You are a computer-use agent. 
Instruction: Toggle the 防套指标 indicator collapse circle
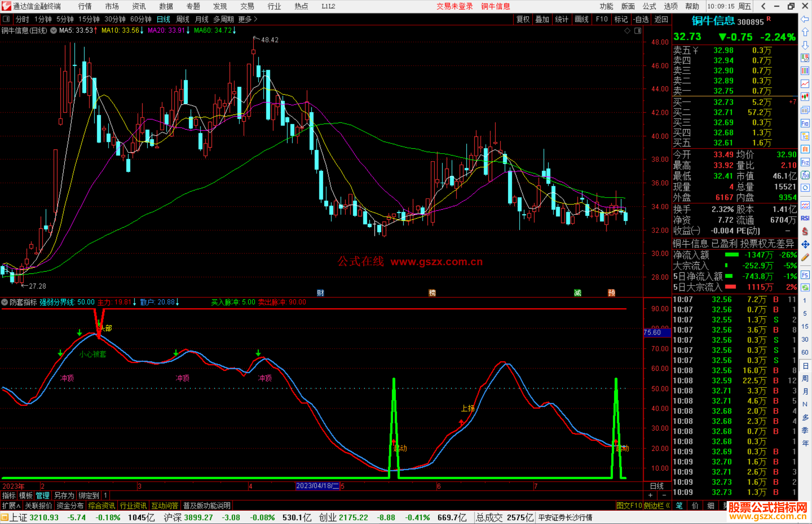pyautogui.click(x=5, y=302)
